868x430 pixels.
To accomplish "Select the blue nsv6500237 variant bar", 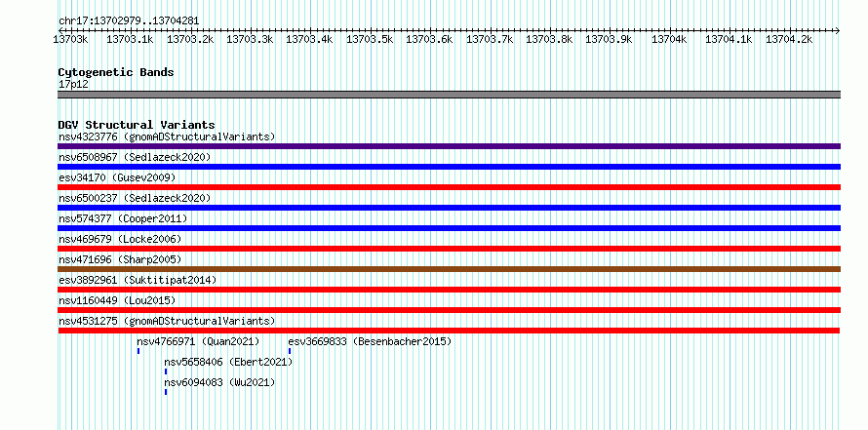I will pos(449,208).
